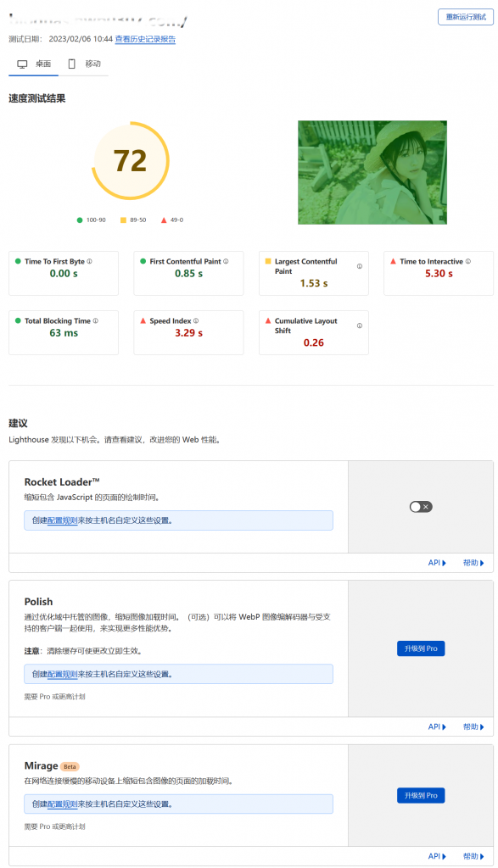
Task: Click 升级到 Pro in the Mirage section
Action: click(420, 795)
